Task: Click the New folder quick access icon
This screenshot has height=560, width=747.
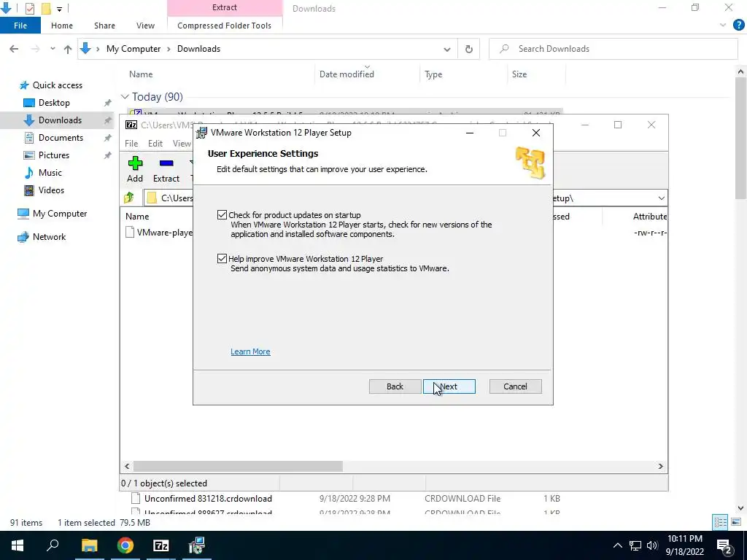Action: pos(46,8)
